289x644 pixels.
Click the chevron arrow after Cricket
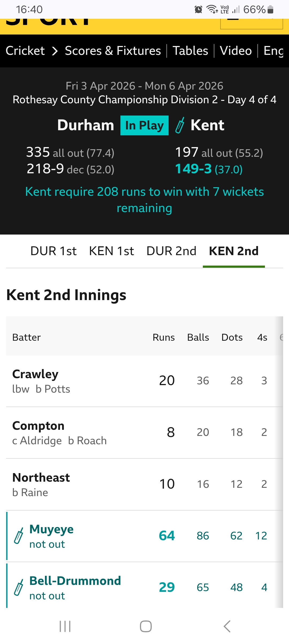click(x=55, y=51)
